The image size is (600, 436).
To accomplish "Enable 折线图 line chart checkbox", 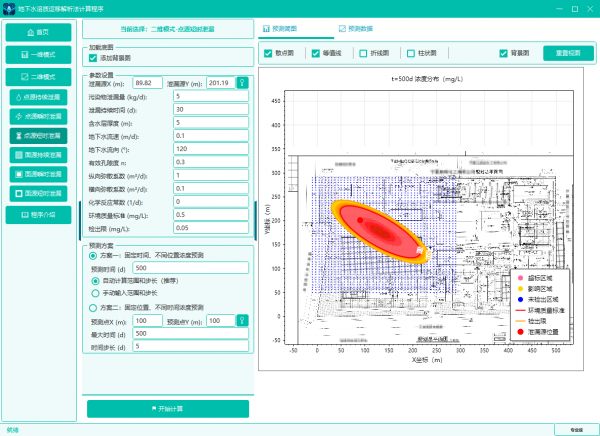I will [364, 53].
